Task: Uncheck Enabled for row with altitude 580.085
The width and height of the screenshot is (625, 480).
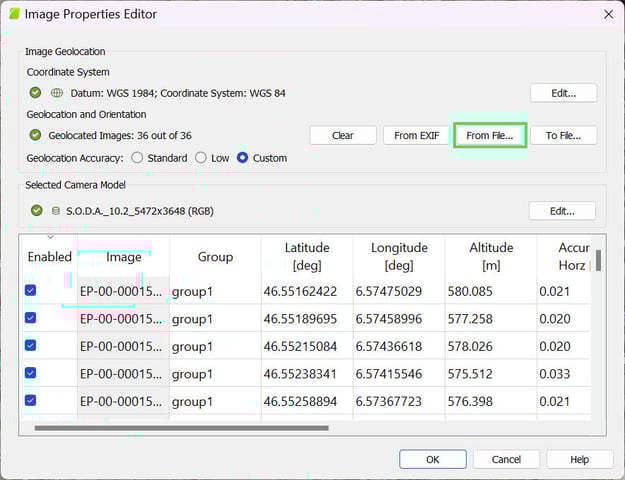Action: [x=30, y=290]
